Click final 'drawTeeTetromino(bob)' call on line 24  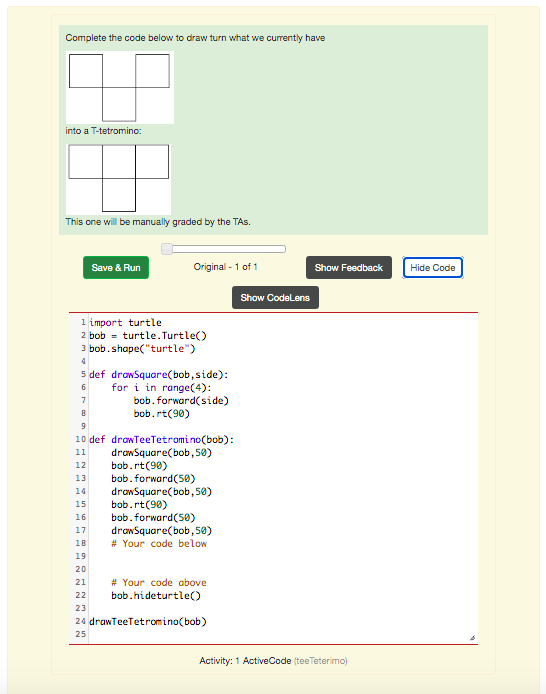[148, 621]
